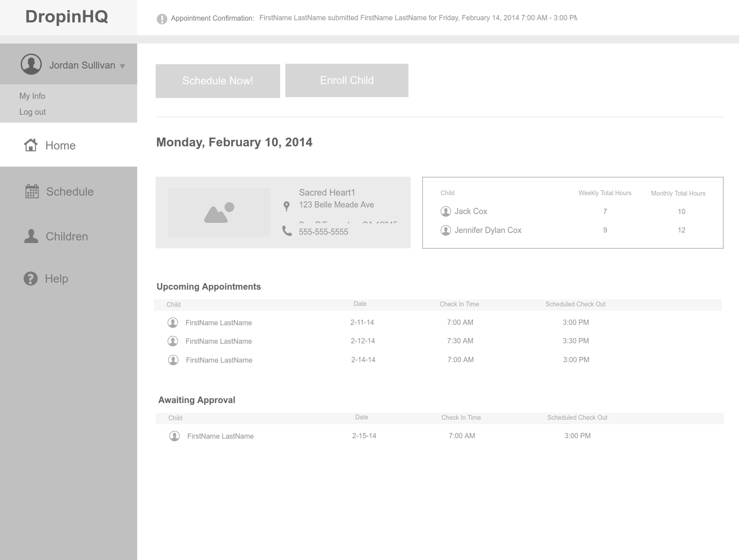Click Weekly Total Hours column header
Viewport: 740px width, 560px height.
[x=605, y=193]
